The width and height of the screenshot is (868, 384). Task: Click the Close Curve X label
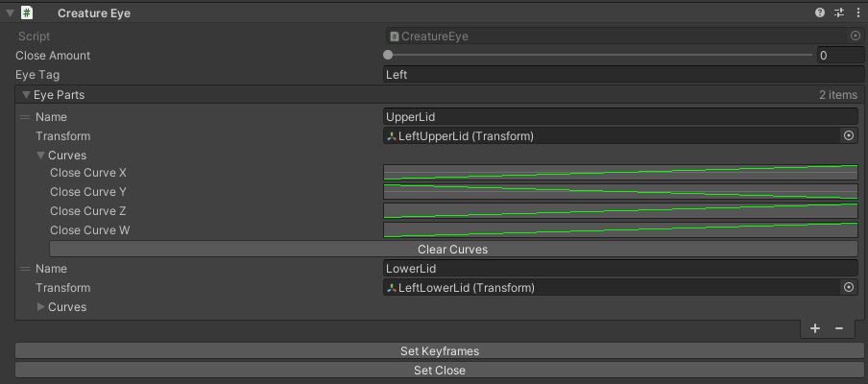point(88,173)
